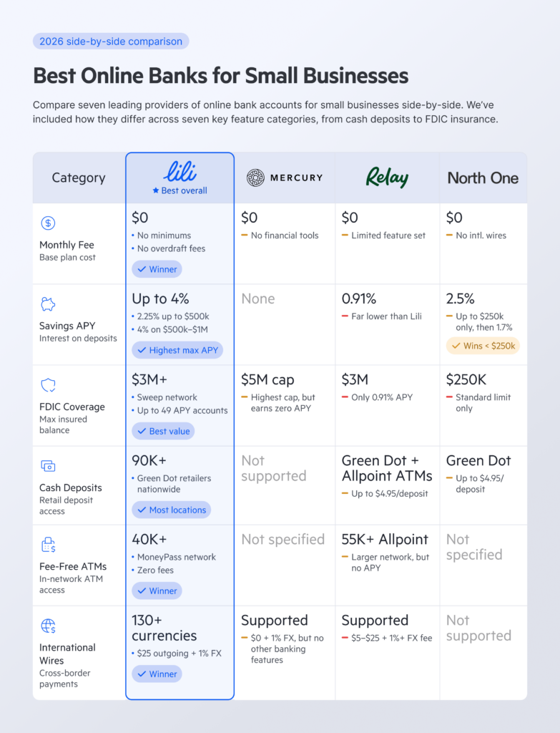Screen dimensions: 560x733
Task: Click the Fee-Free ATMs machine icon
Action: tap(48, 545)
